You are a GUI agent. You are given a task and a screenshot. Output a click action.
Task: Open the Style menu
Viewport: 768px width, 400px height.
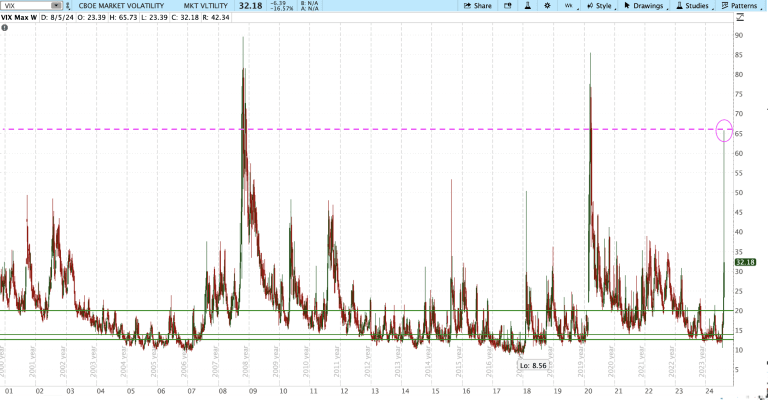(x=599, y=6)
